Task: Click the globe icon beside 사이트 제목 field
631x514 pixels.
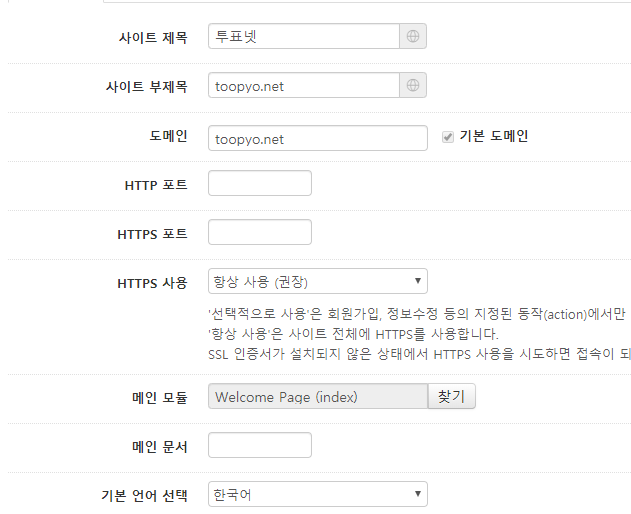Action: click(x=413, y=36)
